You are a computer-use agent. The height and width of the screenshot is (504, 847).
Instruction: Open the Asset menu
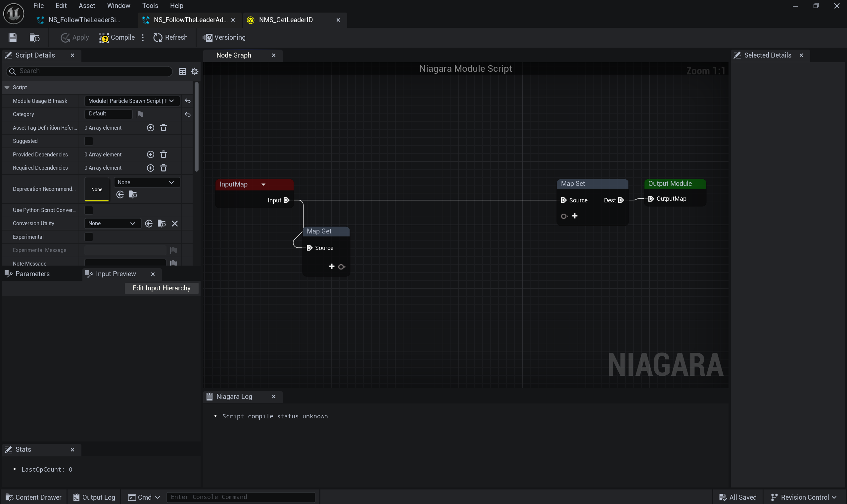click(87, 6)
